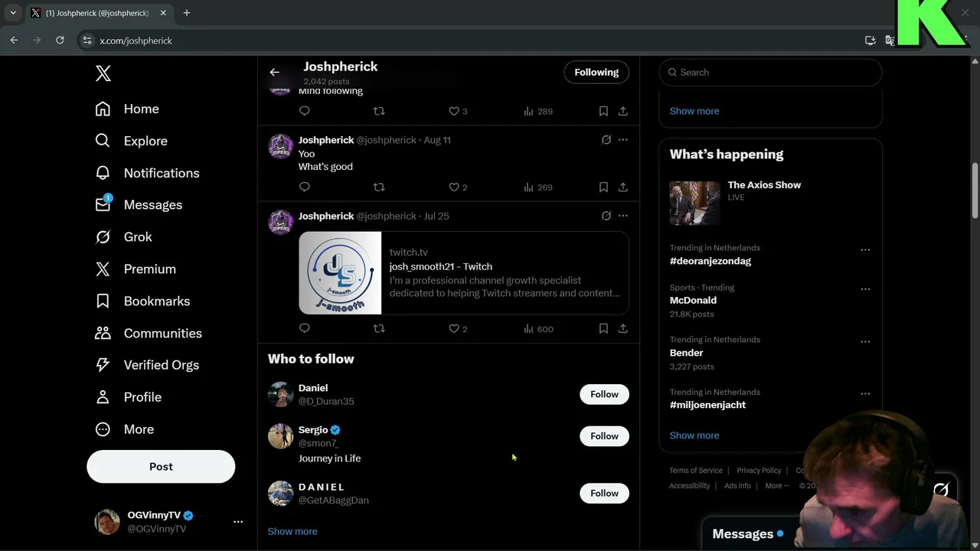The width and height of the screenshot is (980, 551).
Task: Bookmark the Jul 25 Twitch post
Action: click(x=603, y=329)
